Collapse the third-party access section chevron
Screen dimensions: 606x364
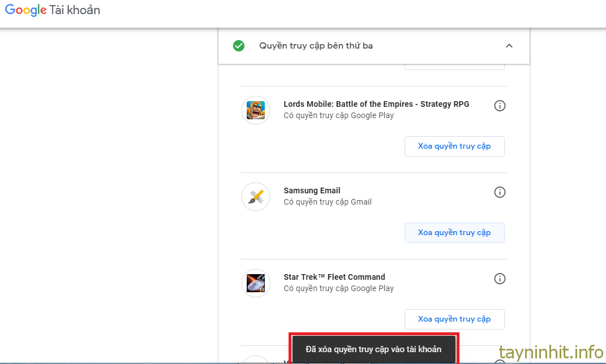coord(509,46)
